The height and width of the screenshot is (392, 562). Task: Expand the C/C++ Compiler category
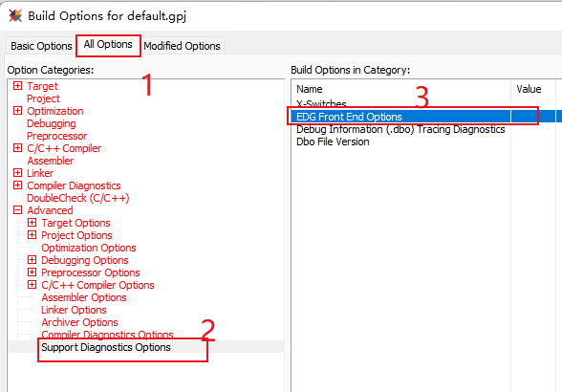coord(17,148)
